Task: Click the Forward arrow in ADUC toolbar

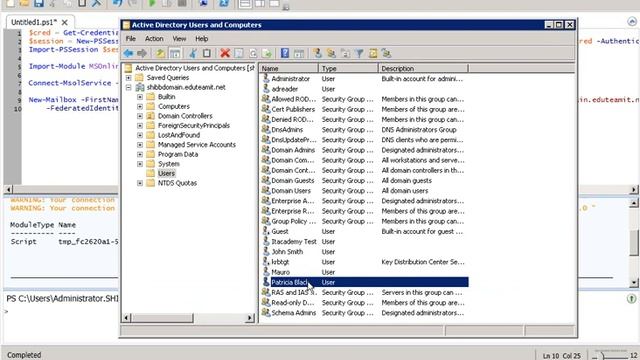Action: 142,53
